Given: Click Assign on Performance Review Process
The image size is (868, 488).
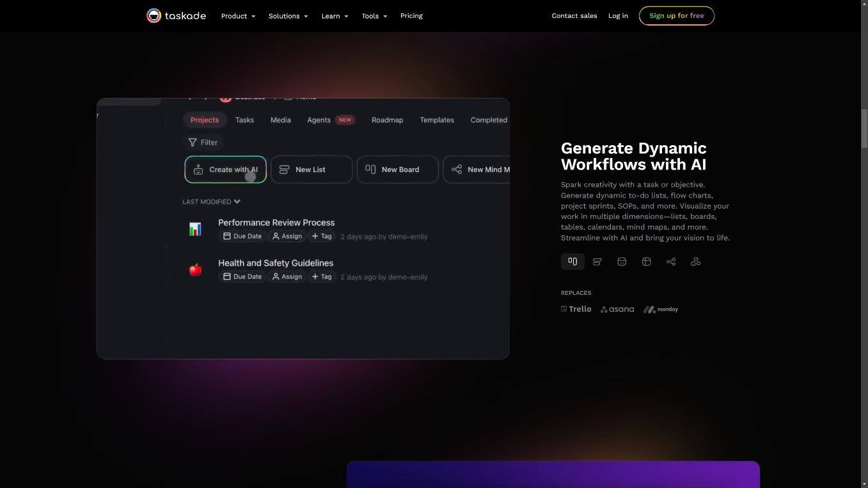Looking at the screenshot, I should click(x=287, y=236).
